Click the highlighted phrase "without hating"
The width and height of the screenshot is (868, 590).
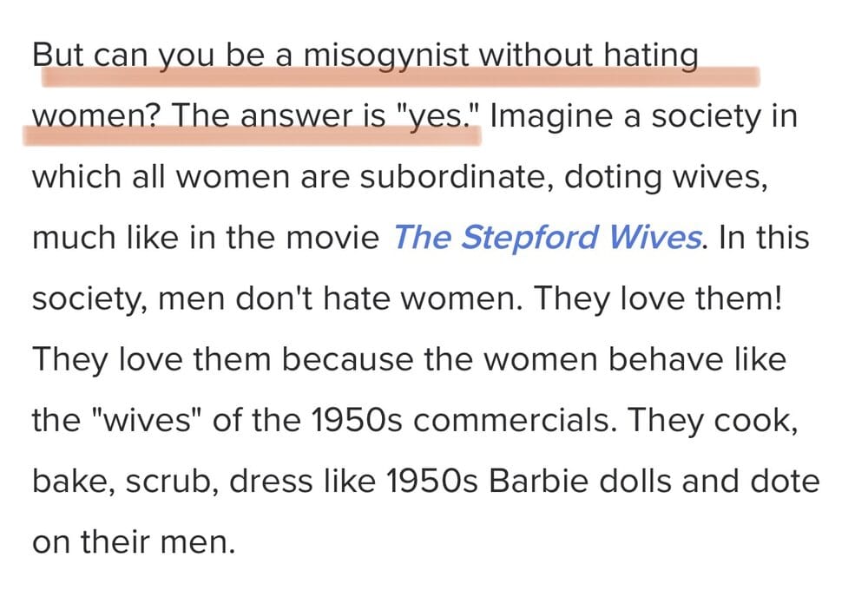[588, 57]
